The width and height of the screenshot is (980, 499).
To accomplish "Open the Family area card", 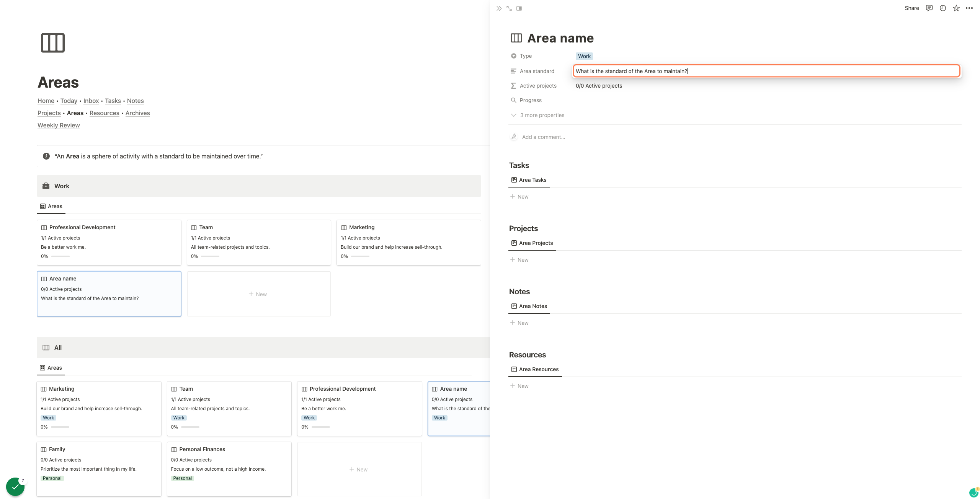I will (x=99, y=469).
